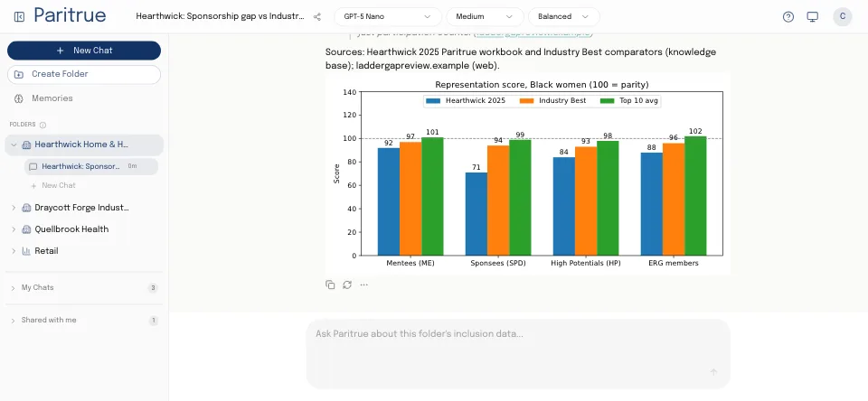
Task: Expand the Quellbrook Health chevron
Action: coord(14,229)
